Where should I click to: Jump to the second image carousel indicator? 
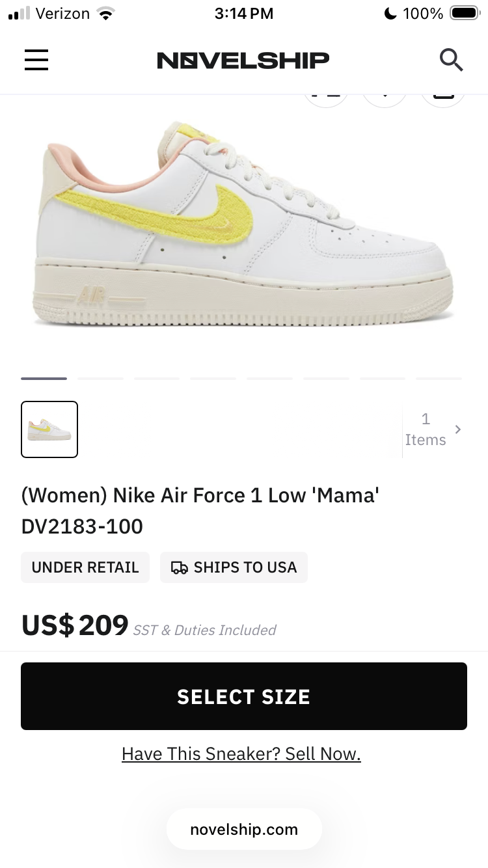[100, 378]
